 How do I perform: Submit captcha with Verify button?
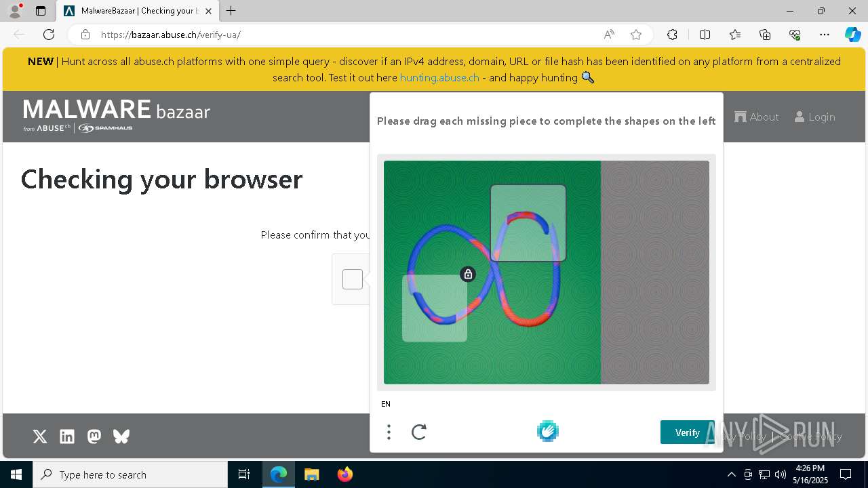tap(687, 432)
